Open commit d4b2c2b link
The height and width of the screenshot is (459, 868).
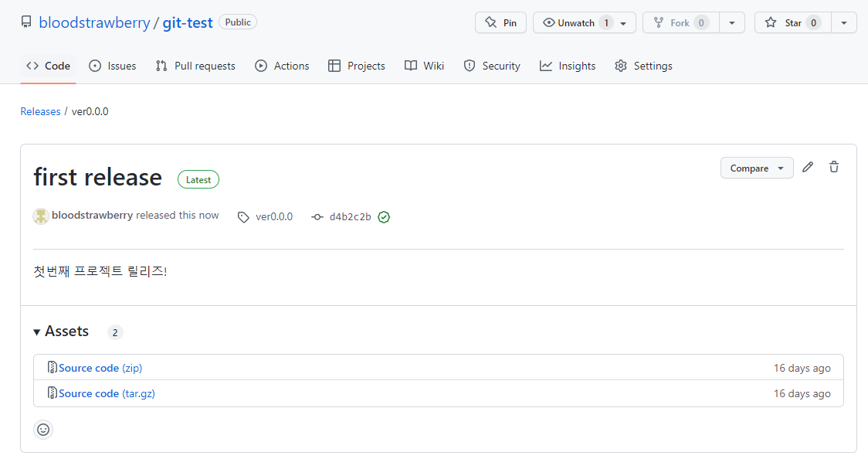point(350,217)
